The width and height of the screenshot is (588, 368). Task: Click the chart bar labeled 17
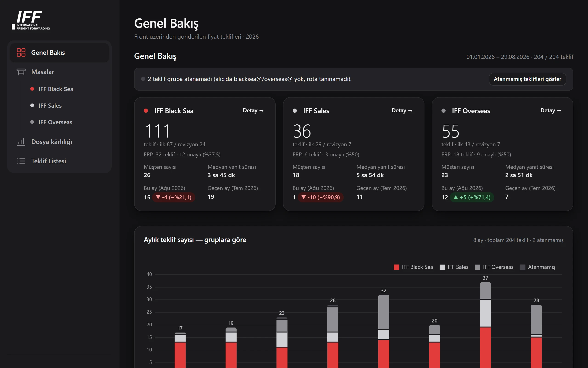coord(180,350)
